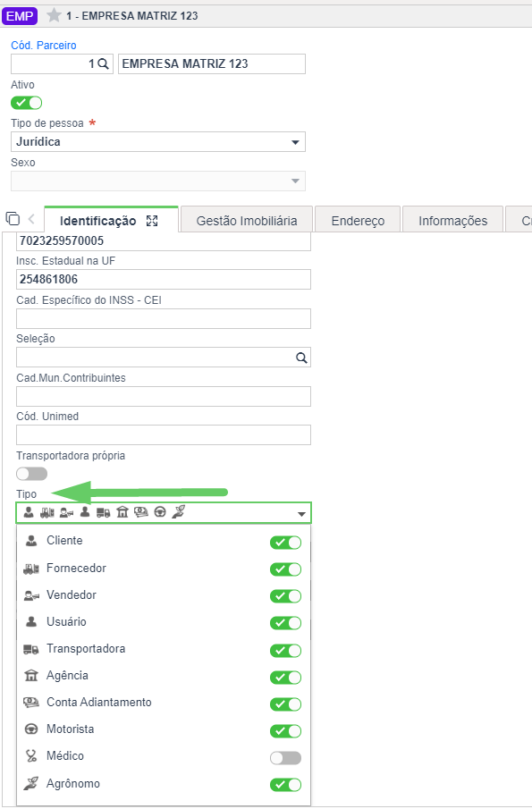
Task: Click the expand icon on Identificação tab
Action: pos(152,221)
